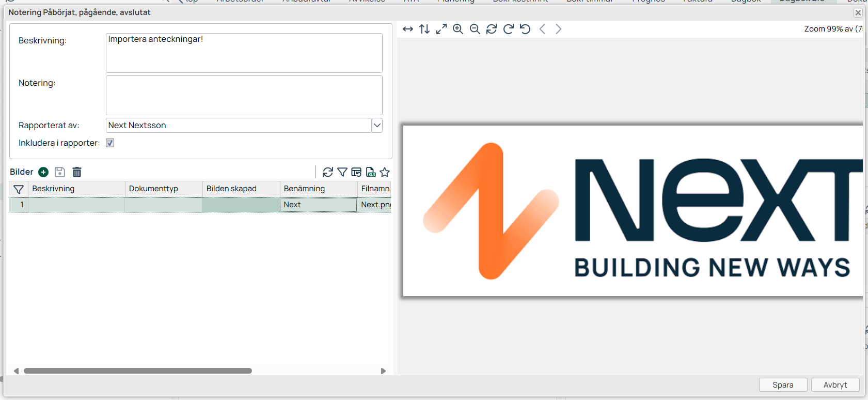Screen dimensions: 868x400
Task: Click the left arrow of the table scrollbar
Action: (16, 371)
